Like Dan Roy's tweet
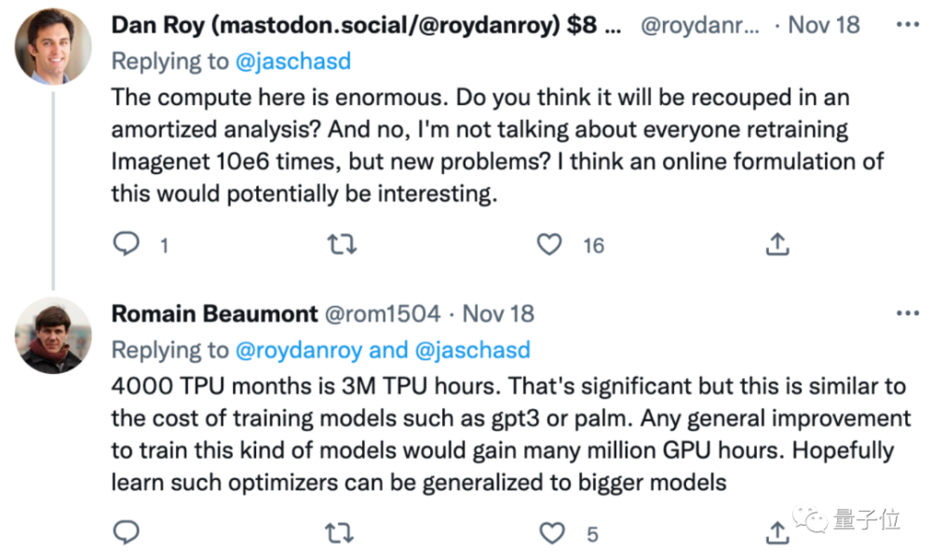 (549, 244)
